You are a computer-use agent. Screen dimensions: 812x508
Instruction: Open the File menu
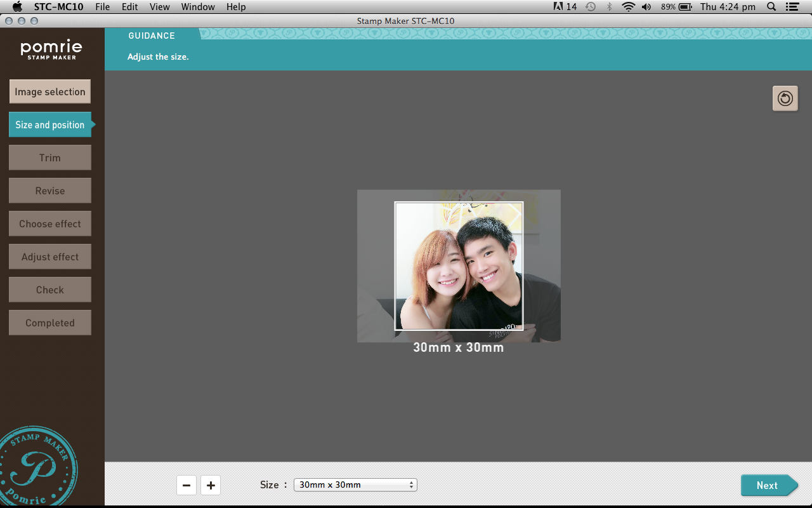tap(102, 7)
